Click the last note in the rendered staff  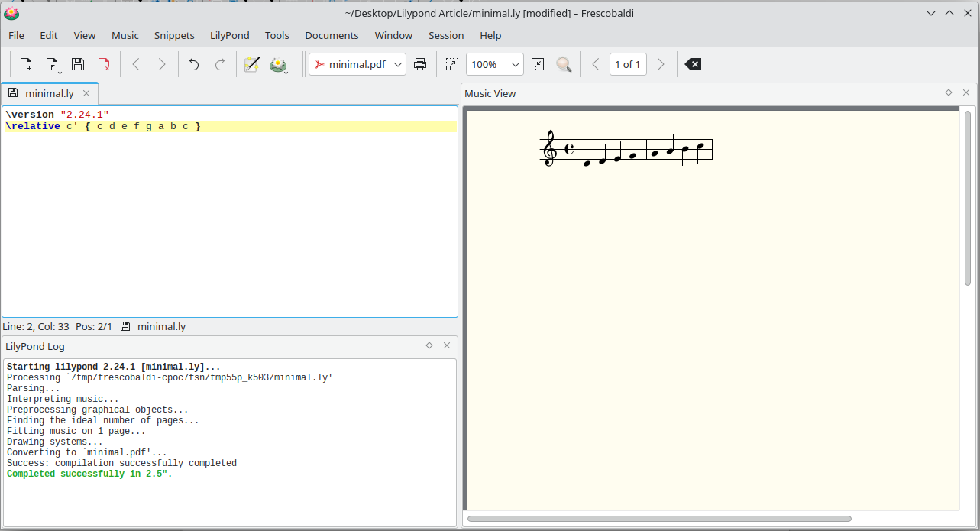coord(700,145)
